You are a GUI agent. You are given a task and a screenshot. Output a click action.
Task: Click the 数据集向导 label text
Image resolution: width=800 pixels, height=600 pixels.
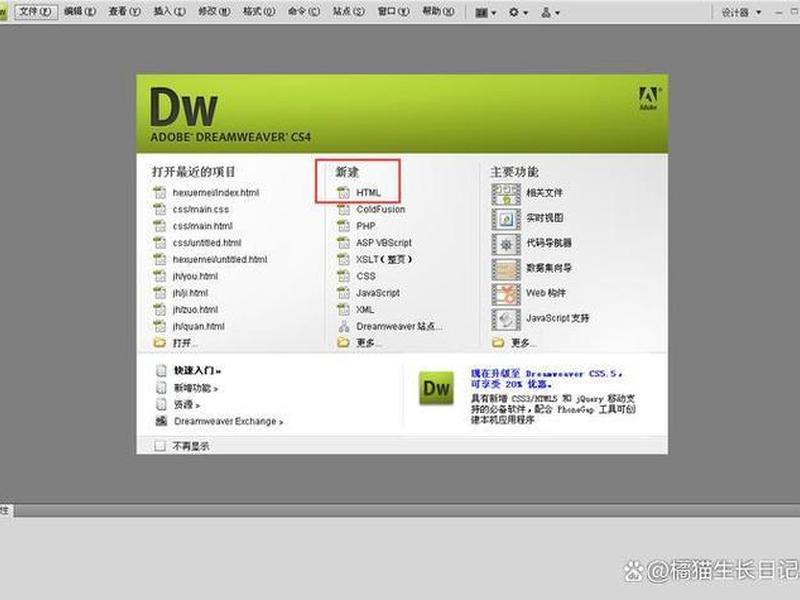(x=549, y=268)
